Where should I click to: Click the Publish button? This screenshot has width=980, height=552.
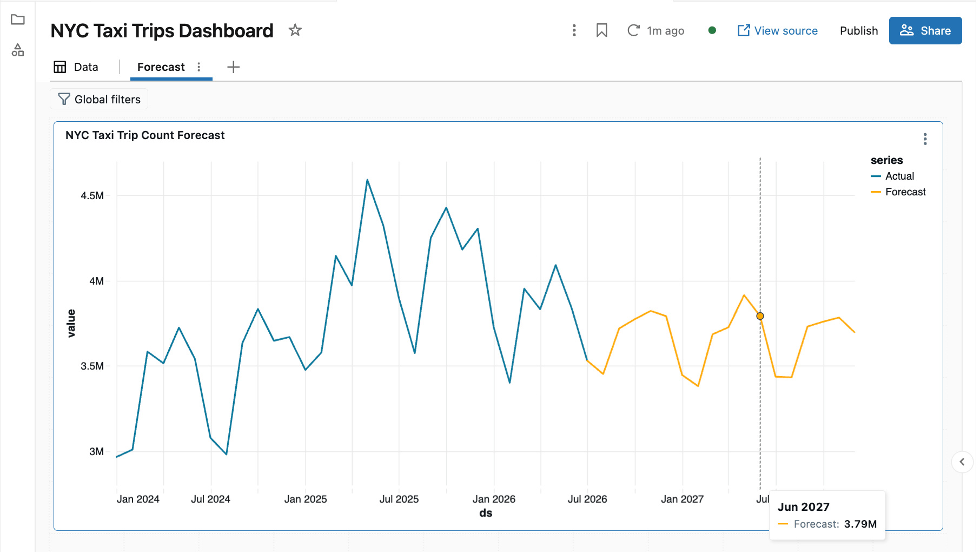(859, 30)
